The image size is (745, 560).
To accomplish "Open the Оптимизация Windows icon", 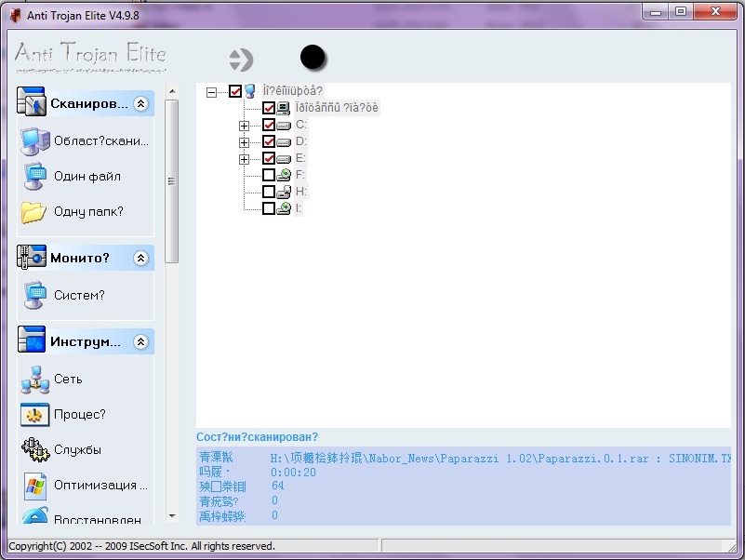I will coord(34,485).
